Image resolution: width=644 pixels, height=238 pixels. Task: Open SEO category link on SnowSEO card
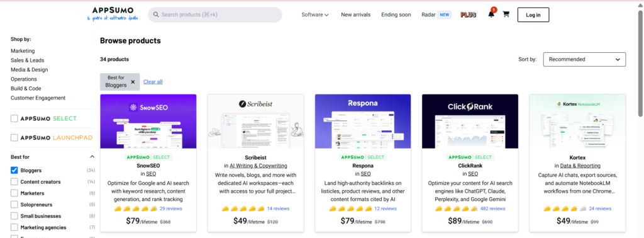pos(151,174)
